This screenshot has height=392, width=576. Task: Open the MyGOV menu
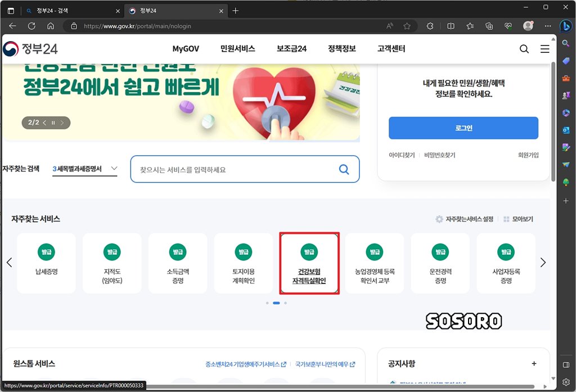[x=186, y=48]
